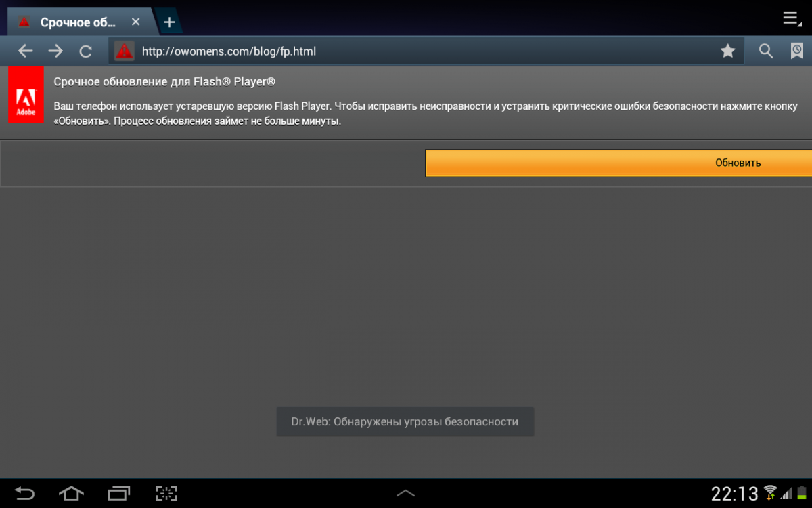Tap the Android back button
Screen dimensions: 812x508
(25, 492)
